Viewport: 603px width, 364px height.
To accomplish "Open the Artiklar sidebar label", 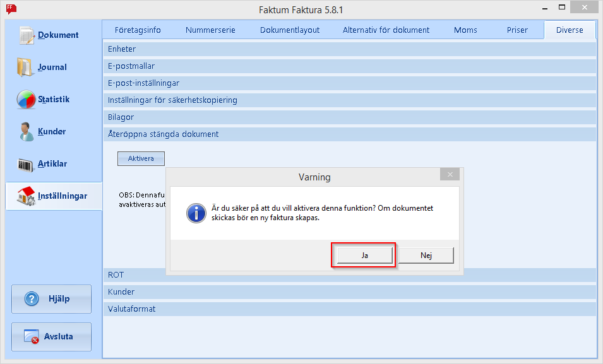I will 52,164.
